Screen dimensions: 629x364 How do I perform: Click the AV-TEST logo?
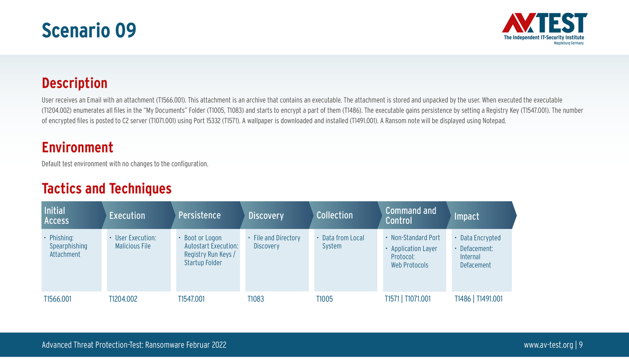544,29
